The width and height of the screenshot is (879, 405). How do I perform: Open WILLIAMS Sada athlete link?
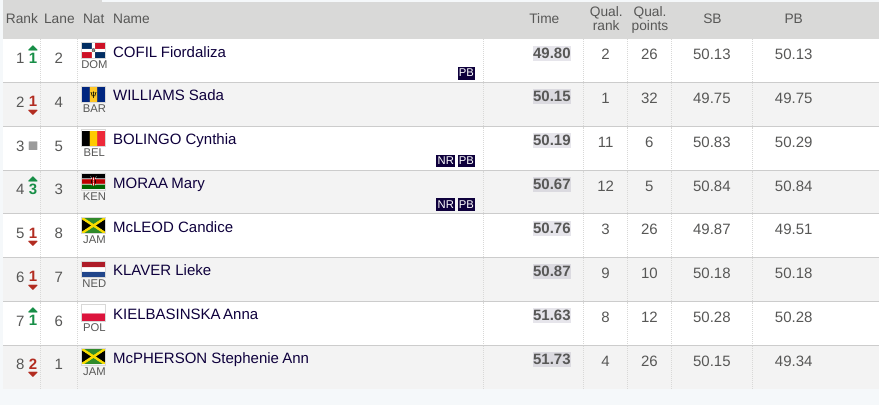pyautogui.click(x=168, y=95)
